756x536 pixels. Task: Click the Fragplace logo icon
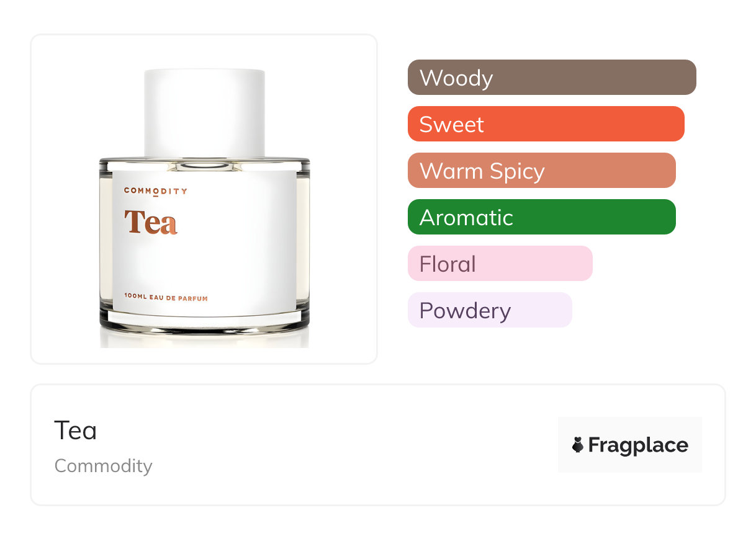(578, 445)
